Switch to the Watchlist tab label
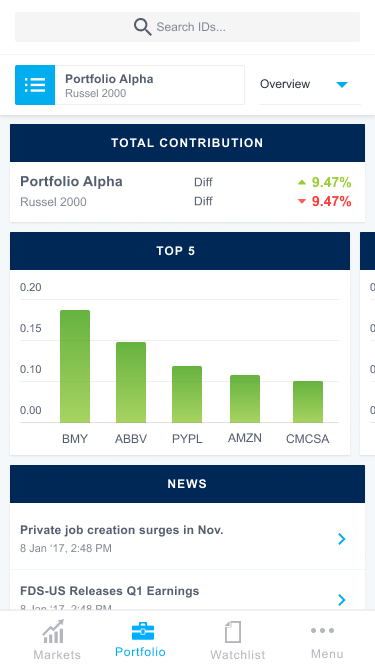The height and width of the screenshot is (667, 375). click(238, 654)
